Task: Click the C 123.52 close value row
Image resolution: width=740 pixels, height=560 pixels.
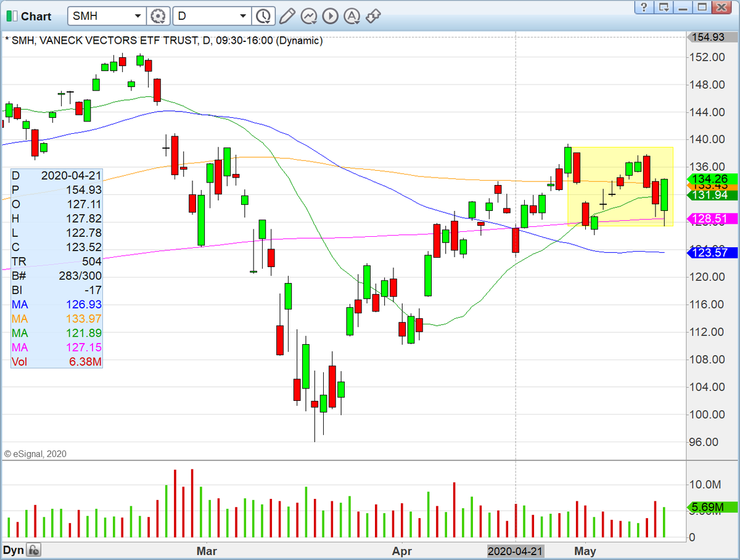Action: click(x=57, y=247)
